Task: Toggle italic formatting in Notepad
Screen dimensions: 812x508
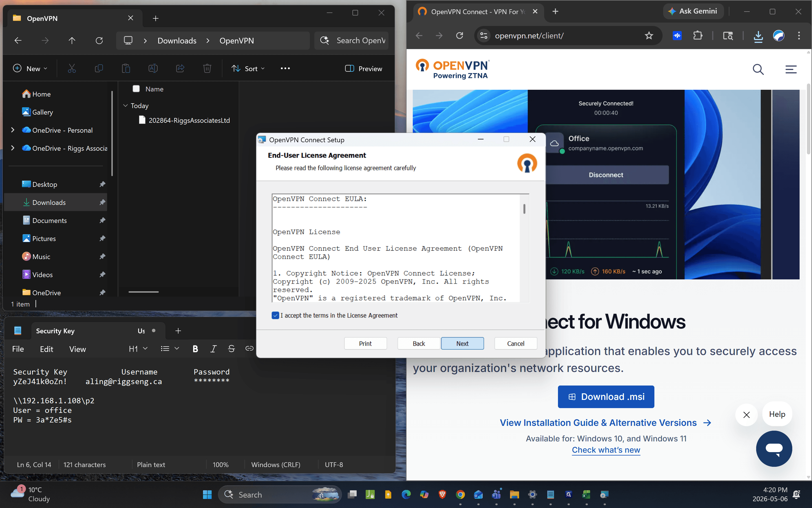Action: point(213,349)
